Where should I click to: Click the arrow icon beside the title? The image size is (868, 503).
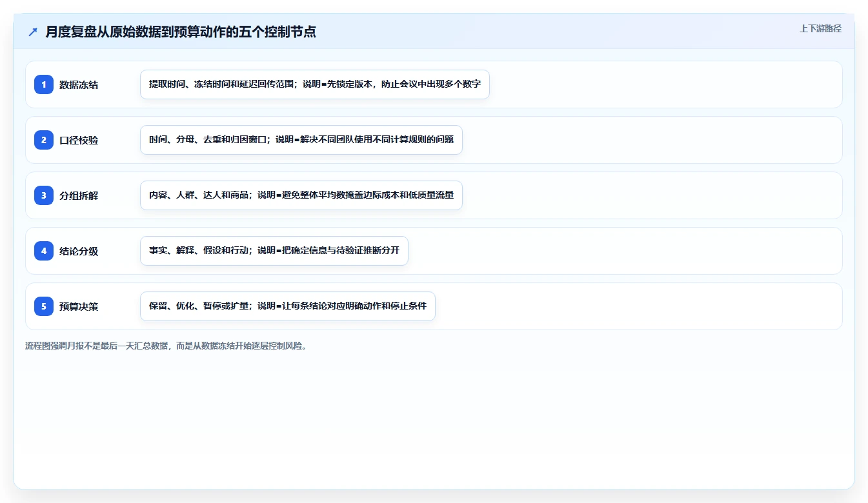coord(32,32)
